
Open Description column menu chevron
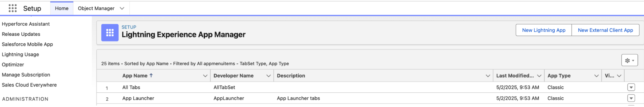[x=488, y=76]
